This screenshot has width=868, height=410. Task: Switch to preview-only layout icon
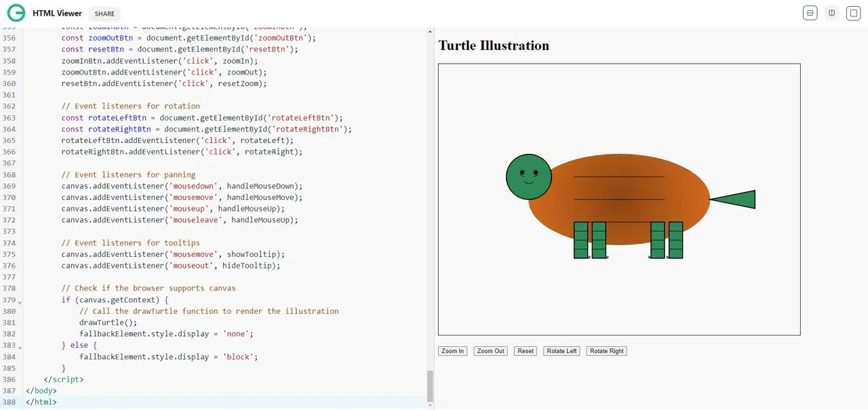854,13
